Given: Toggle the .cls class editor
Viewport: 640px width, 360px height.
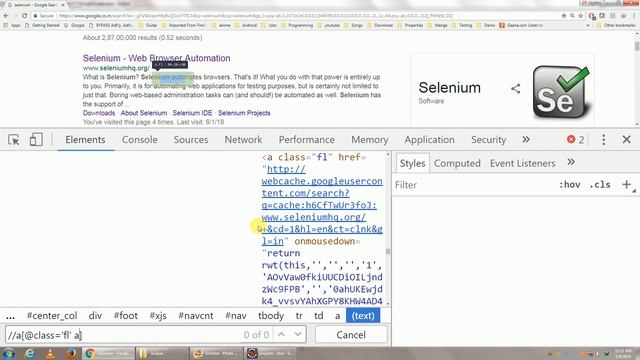Looking at the screenshot, I should pyautogui.click(x=600, y=184).
